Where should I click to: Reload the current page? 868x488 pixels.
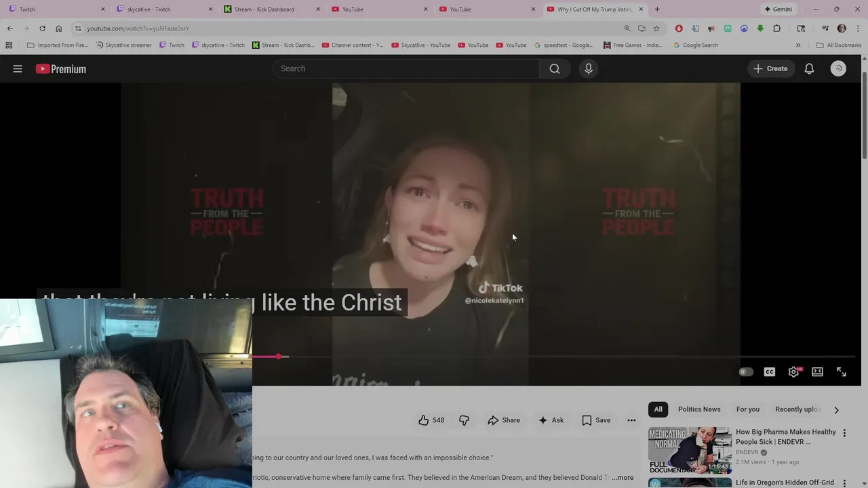42,28
